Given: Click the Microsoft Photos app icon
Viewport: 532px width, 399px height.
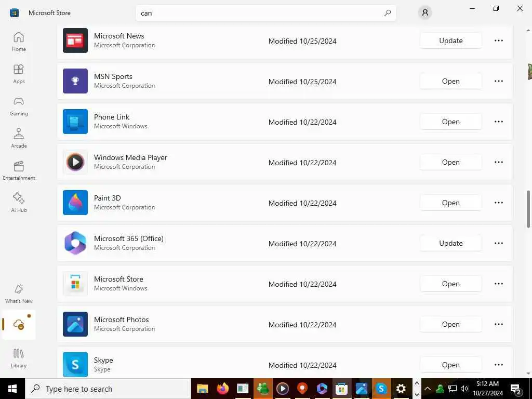Looking at the screenshot, I should [x=75, y=324].
